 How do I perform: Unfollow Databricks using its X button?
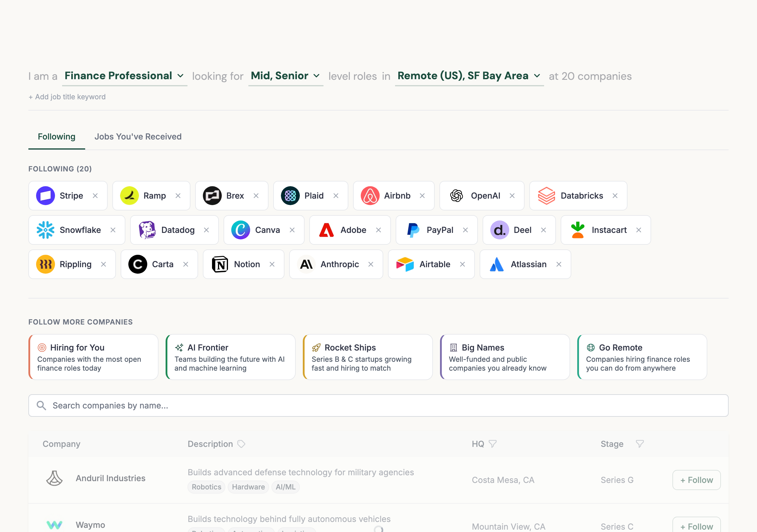tap(615, 195)
